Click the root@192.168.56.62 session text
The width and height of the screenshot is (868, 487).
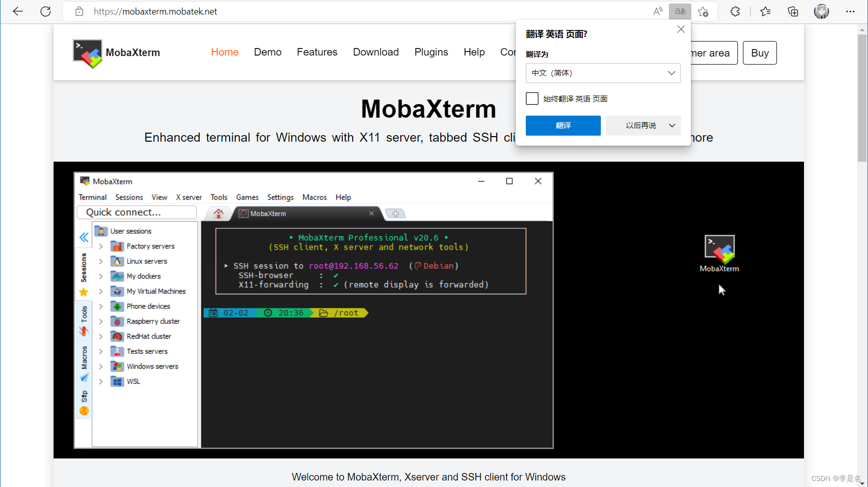[x=354, y=266]
